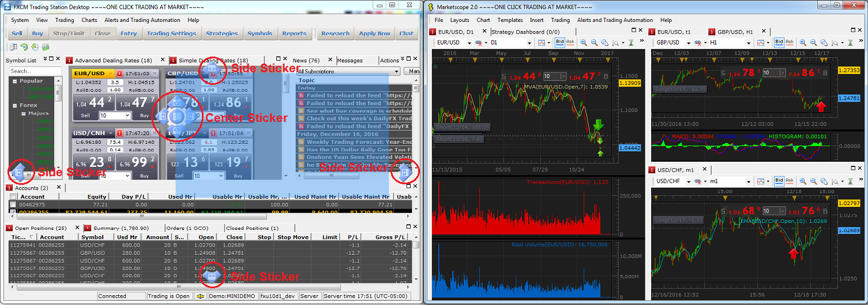Viewport: 868px width, 305px height.
Task: Click RSS icon beside 'Weekly Trading Forecast' news item
Action: (300, 142)
